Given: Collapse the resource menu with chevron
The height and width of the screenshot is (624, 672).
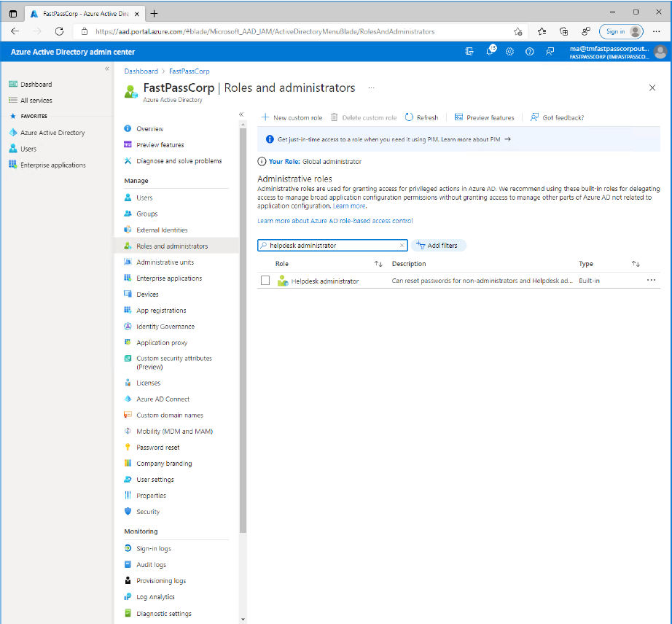Looking at the screenshot, I should 241,114.
